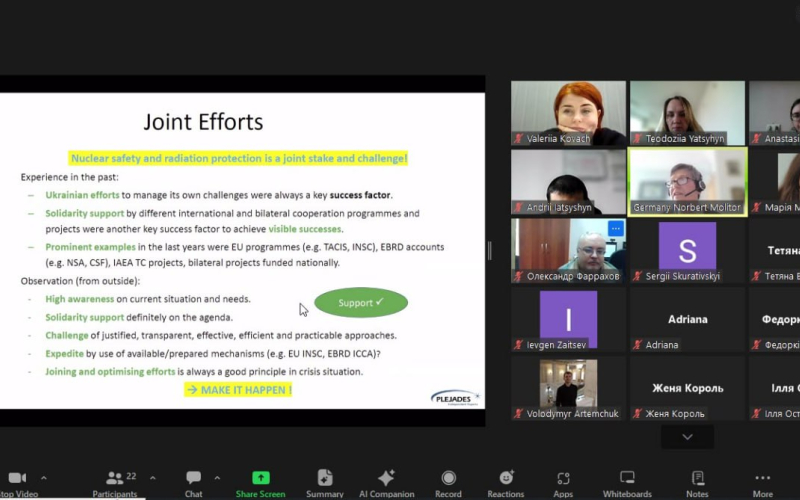Open the Notes tool

(x=697, y=483)
